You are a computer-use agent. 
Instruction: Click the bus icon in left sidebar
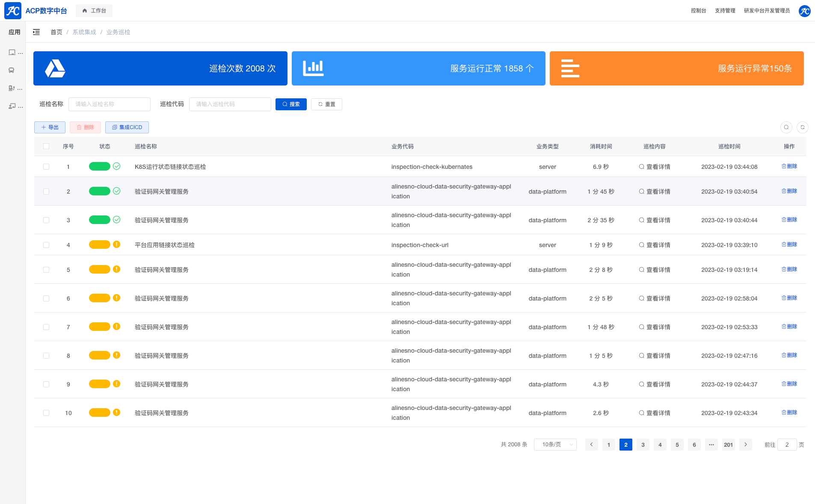coord(12,71)
